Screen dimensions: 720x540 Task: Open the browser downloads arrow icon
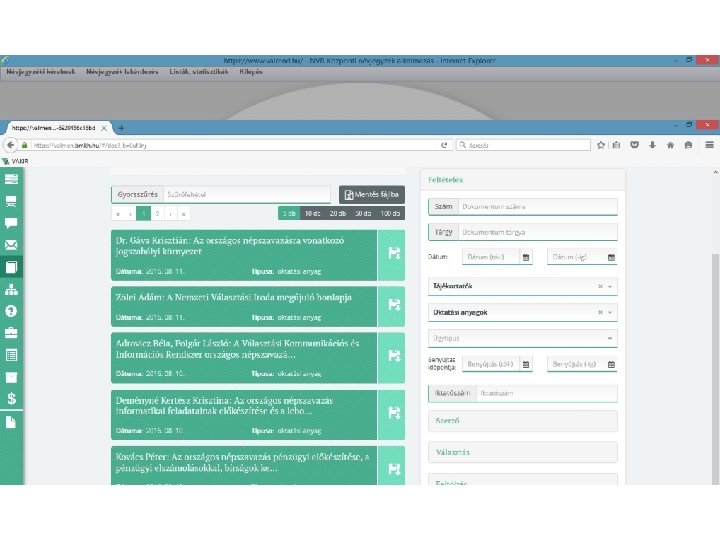tap(652, 145)
